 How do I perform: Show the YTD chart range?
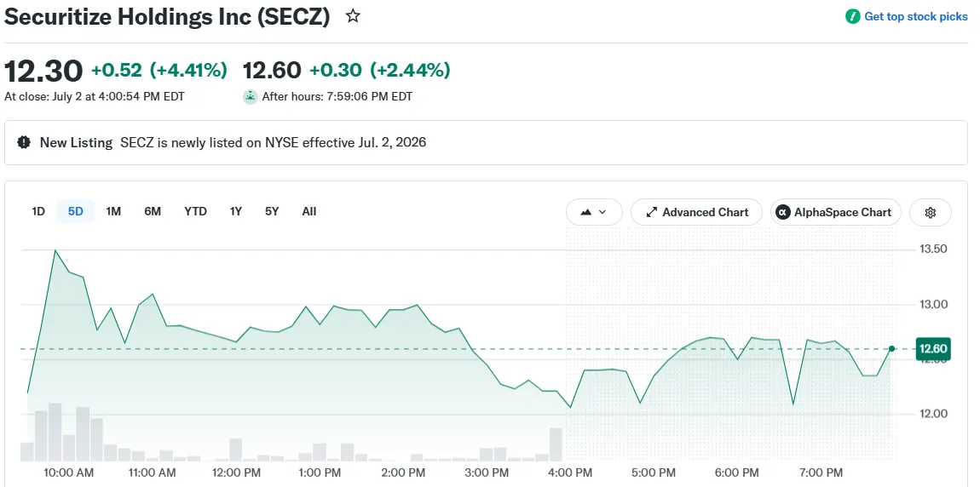pos(196,212)
